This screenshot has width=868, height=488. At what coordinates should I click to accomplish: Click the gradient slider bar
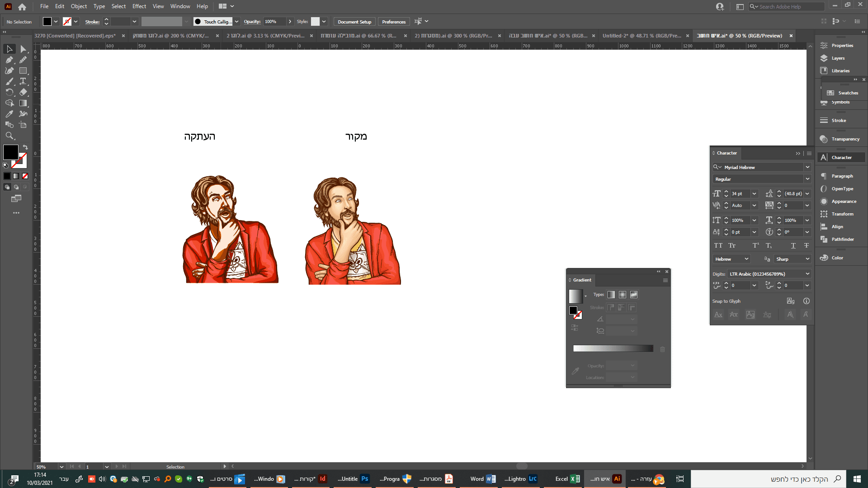613,348
